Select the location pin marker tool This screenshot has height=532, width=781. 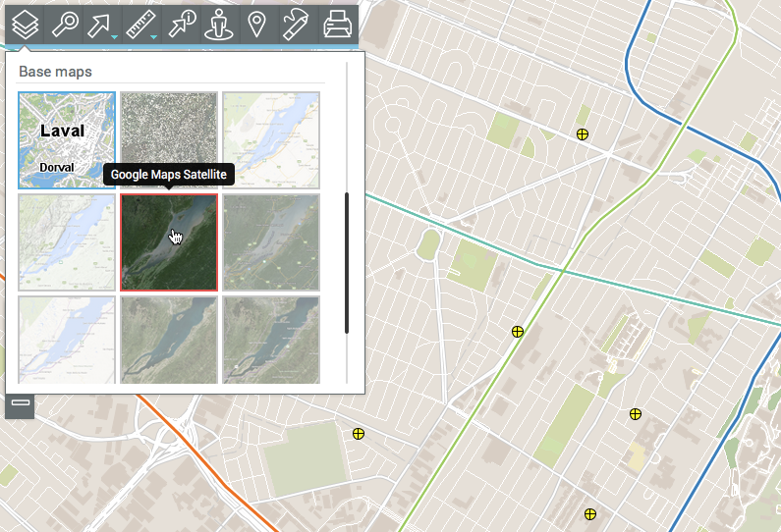point(257,24)
